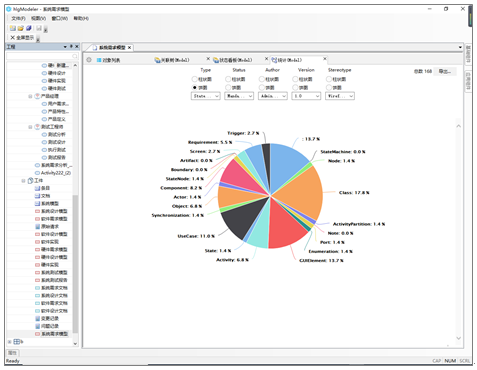477x370 pixels.
Task: Click the 产品经理 role icon in tree
Action: 37,96
